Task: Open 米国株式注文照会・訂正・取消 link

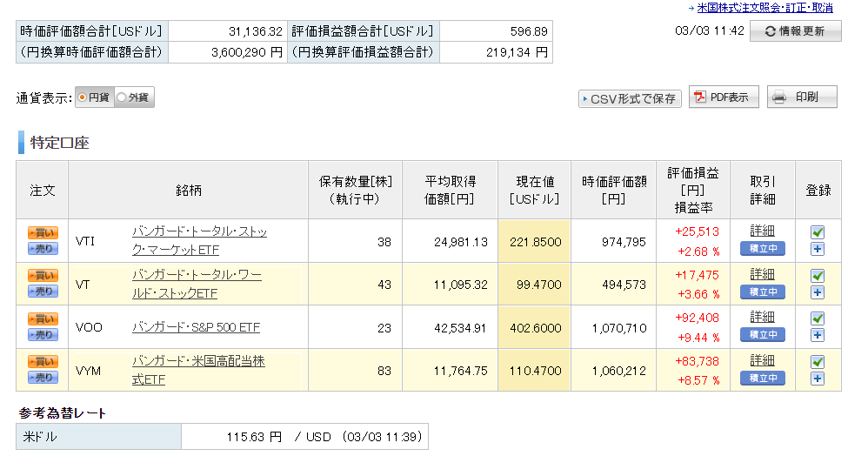Action: tap(765, 8)
